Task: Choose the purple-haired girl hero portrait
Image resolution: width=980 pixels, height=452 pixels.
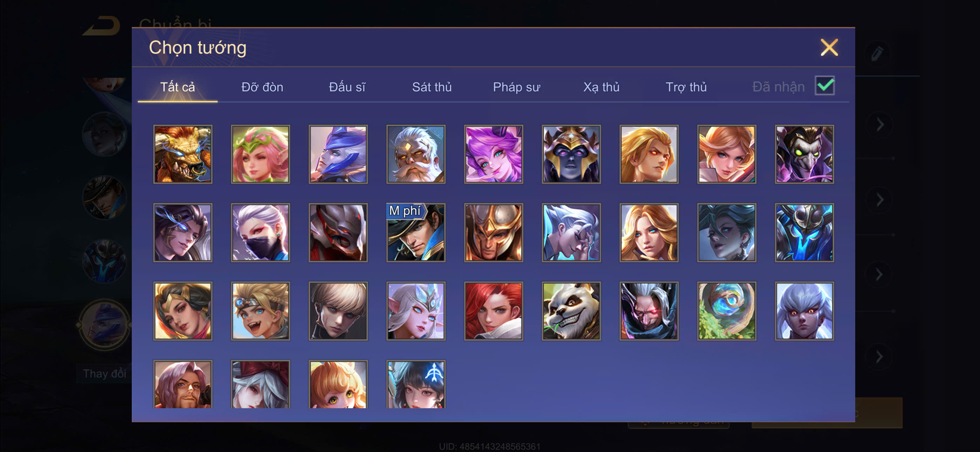Action: (x=494, y=154)
